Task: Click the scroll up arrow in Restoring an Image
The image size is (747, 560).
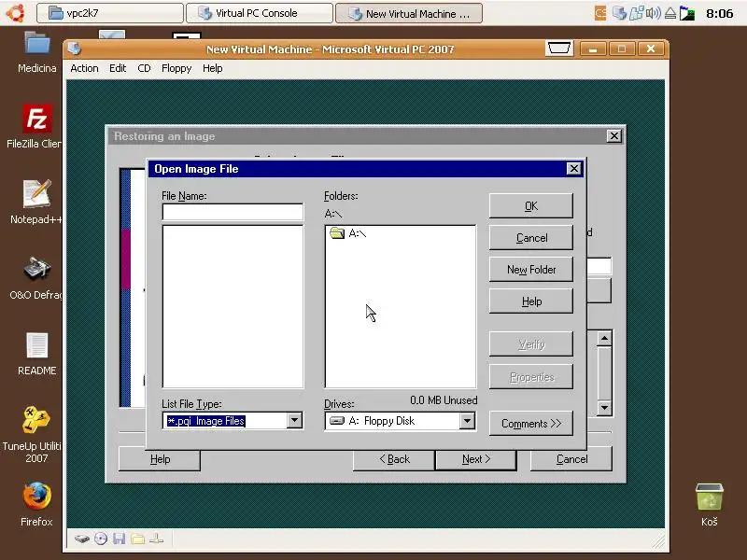Action: (x=604, y=339)
